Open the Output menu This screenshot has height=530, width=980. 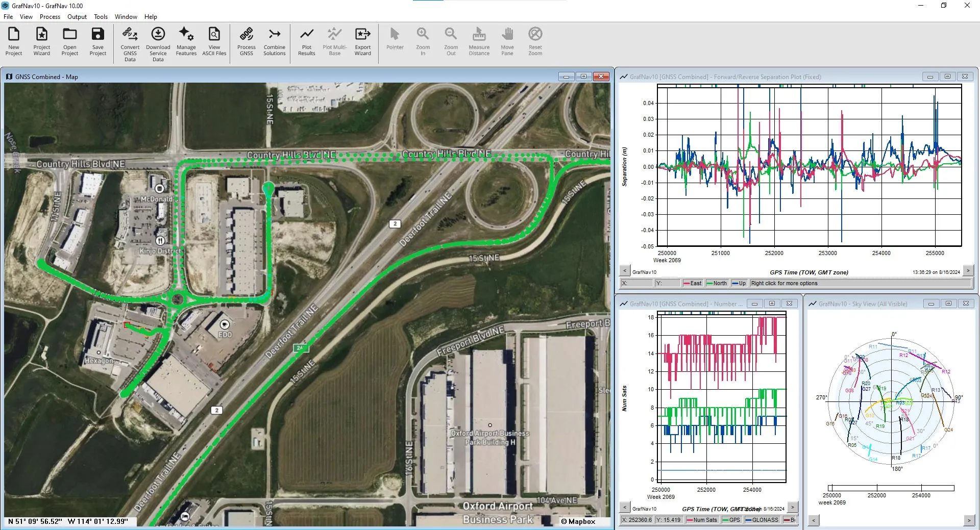coord(77,16)
